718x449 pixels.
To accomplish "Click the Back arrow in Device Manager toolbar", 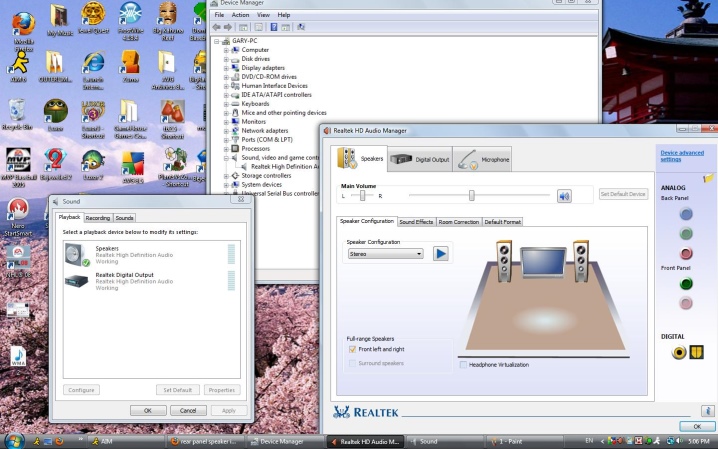I will click(x=217, y=27).
